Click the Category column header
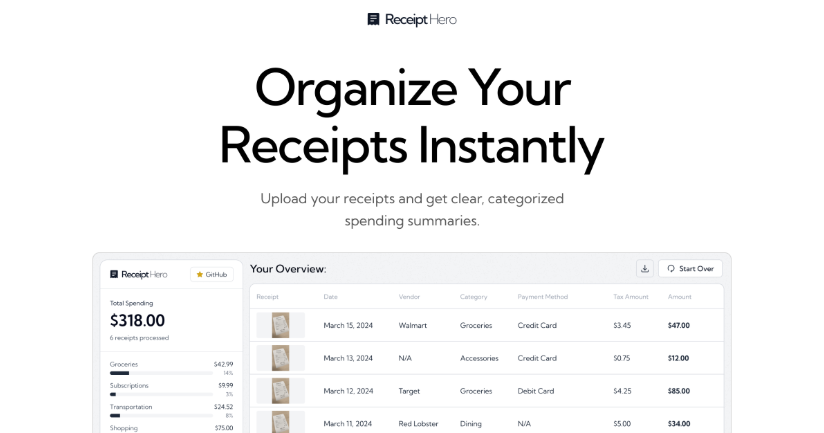Screen dimensions: 824x433 coord(474,297)
